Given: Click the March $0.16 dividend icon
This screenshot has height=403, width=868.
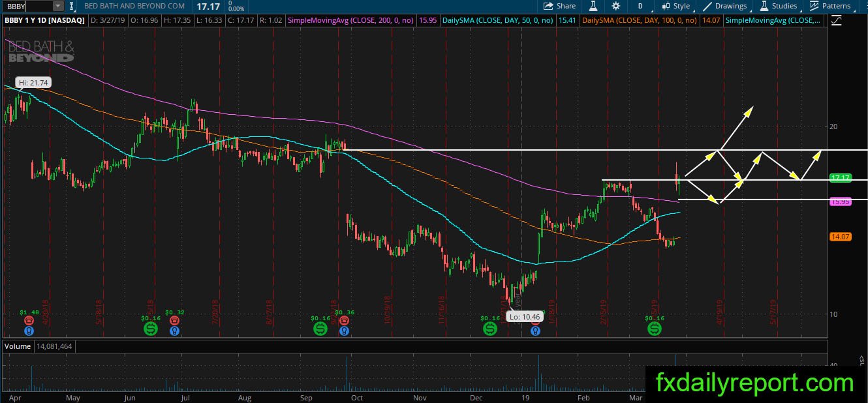Looking at the screenshot, I should click(x=654, y=329).
